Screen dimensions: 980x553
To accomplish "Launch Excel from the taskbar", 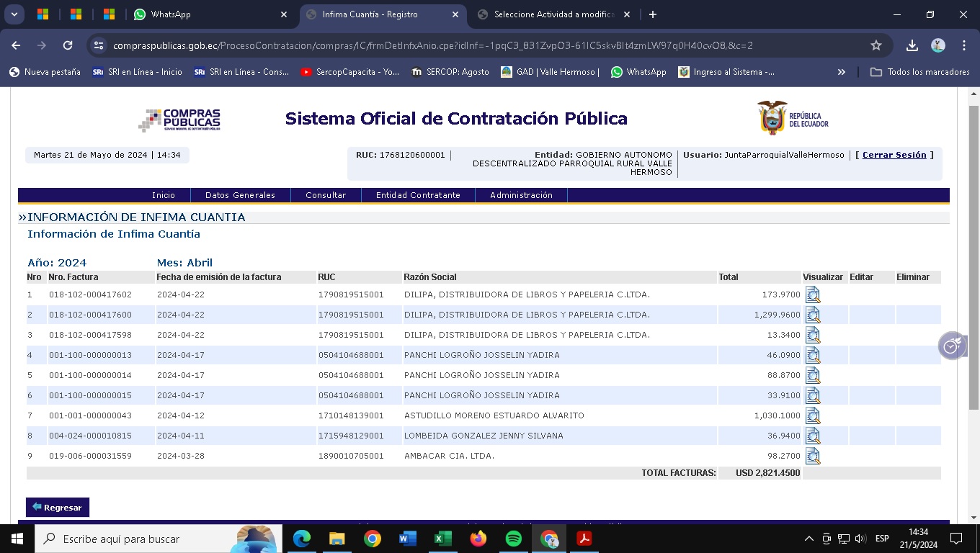I will [x=442, y=539].
